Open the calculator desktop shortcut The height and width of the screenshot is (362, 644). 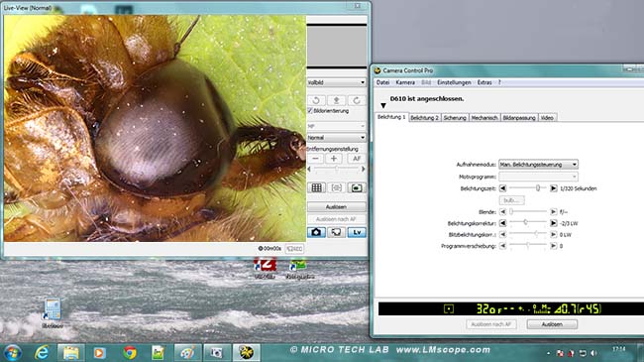53,313
